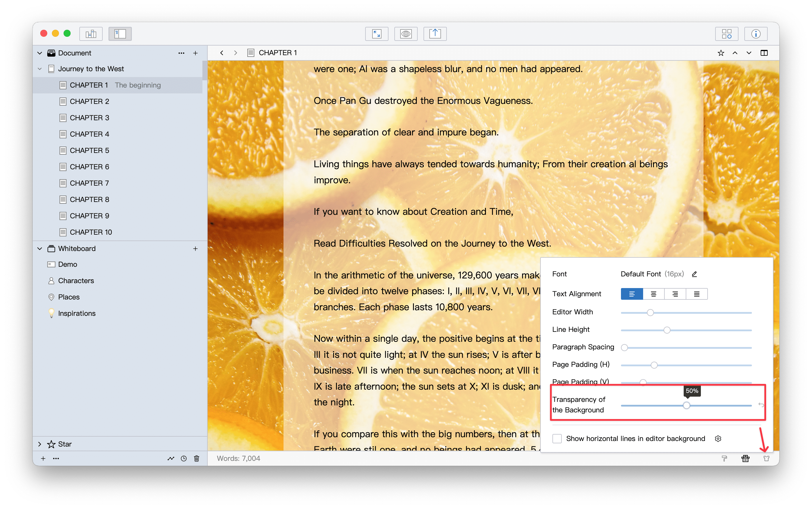812x509 pixels.
Task: Open the paint roller theme icon
Action: (x=724, y=458)
